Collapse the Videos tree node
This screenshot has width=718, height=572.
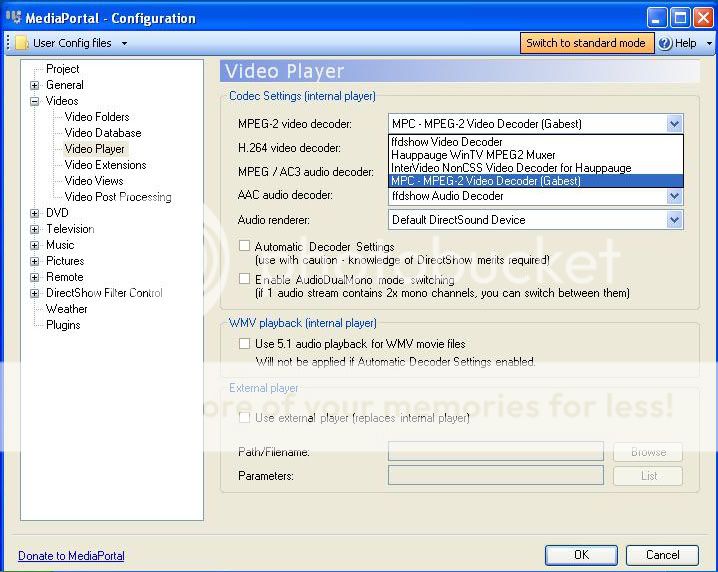[x=35, y=101]
